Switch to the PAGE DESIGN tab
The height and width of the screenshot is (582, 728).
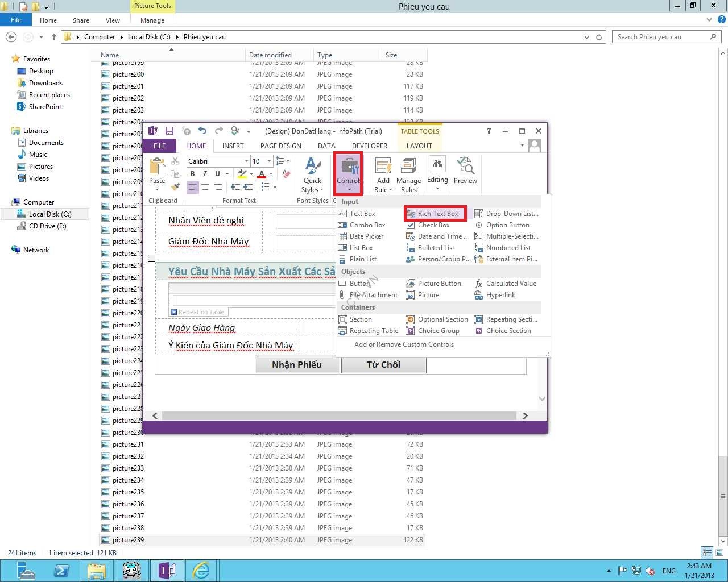(280, 146)
